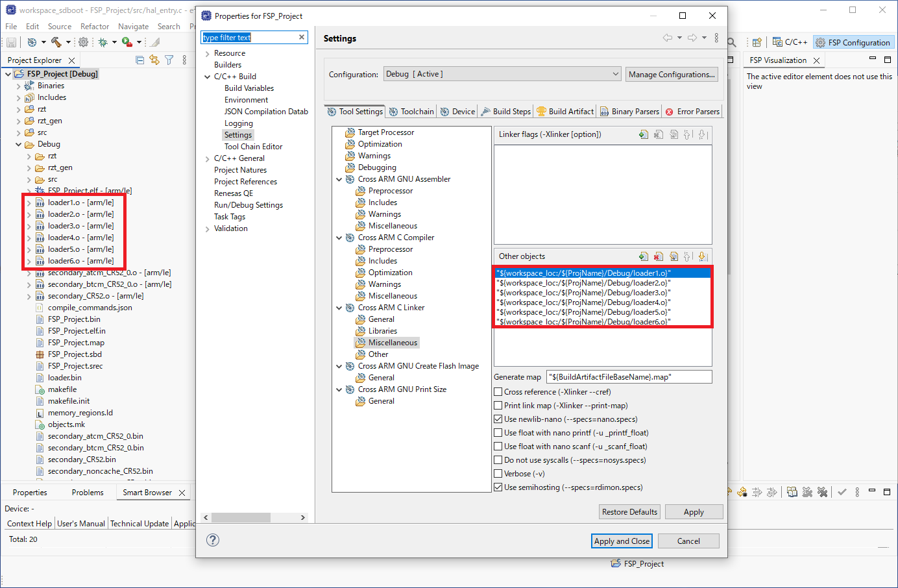Move the selected object entry down
This screenshot has height=588, width=898.
click(702, 256)
